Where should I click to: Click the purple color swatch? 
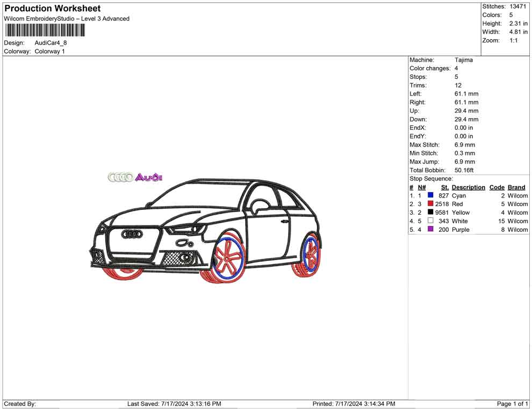coord(430,229)
